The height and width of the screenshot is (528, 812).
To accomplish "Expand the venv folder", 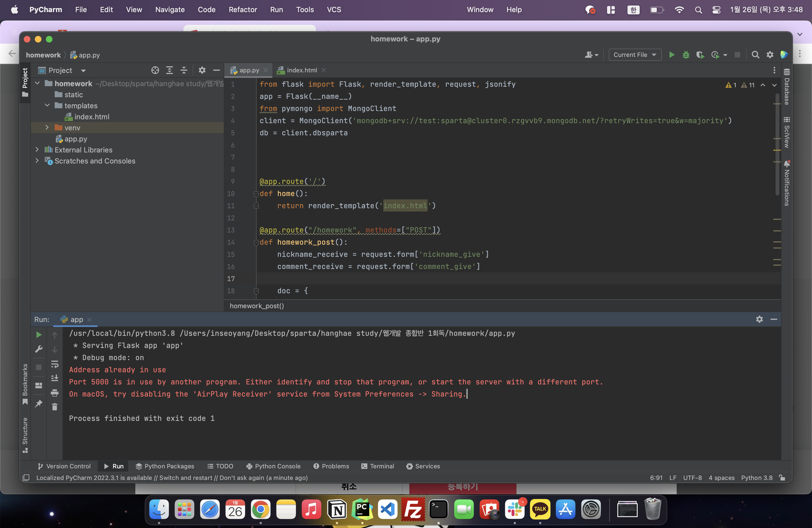I will coord(48,128).
